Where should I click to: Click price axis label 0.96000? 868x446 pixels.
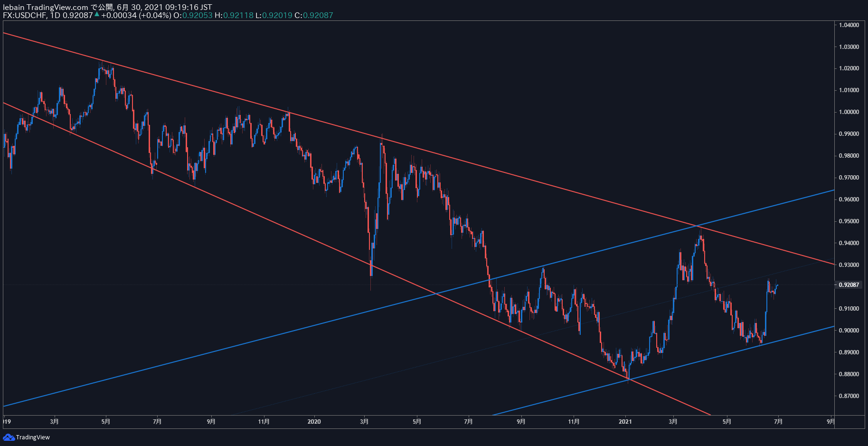click(849, 199)
